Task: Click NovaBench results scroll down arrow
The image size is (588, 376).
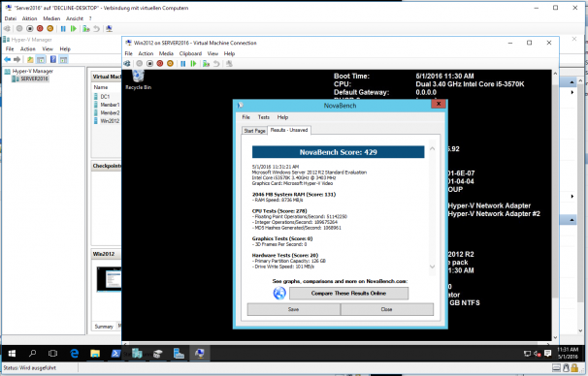Action: 432,266
